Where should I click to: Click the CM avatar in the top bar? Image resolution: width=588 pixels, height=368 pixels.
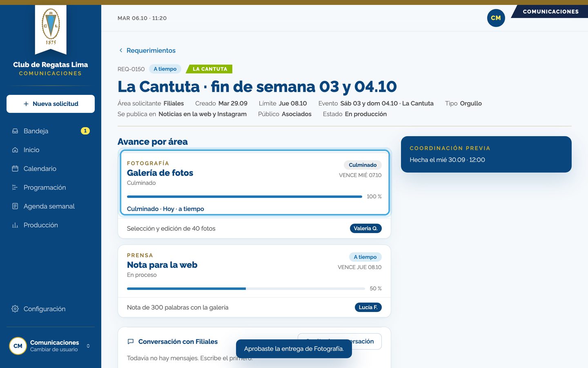tap(496, 18)
